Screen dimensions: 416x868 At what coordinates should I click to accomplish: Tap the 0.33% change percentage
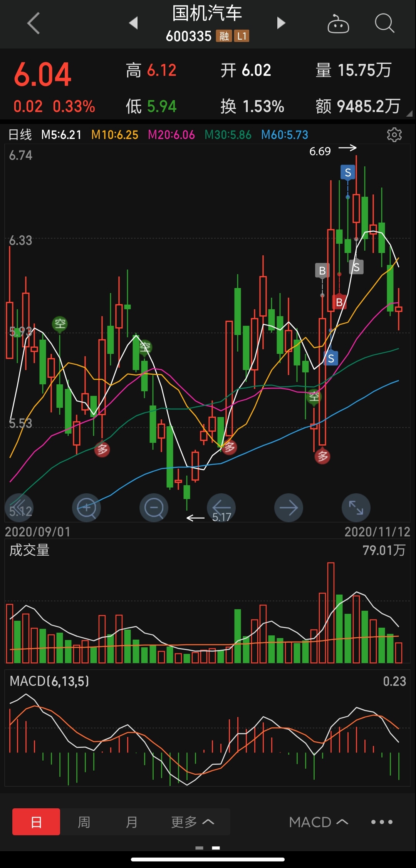click(x=74, y=106)
